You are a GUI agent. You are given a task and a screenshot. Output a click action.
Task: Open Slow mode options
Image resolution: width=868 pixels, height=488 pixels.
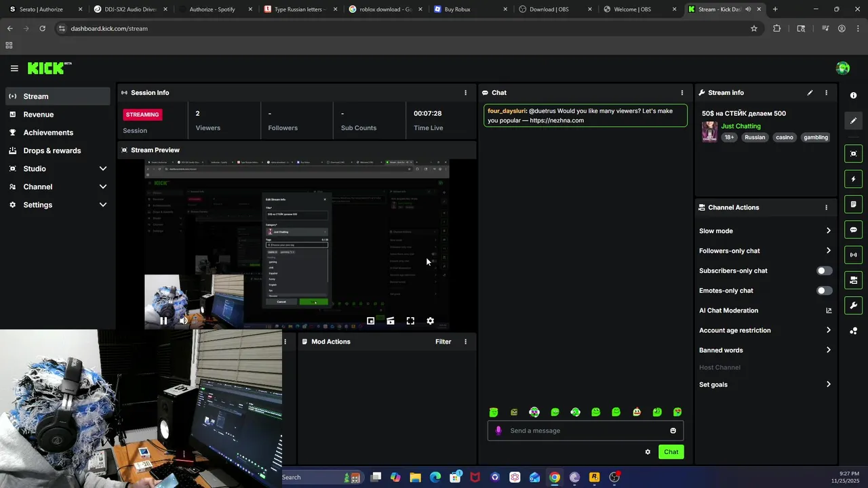point(765,231)
